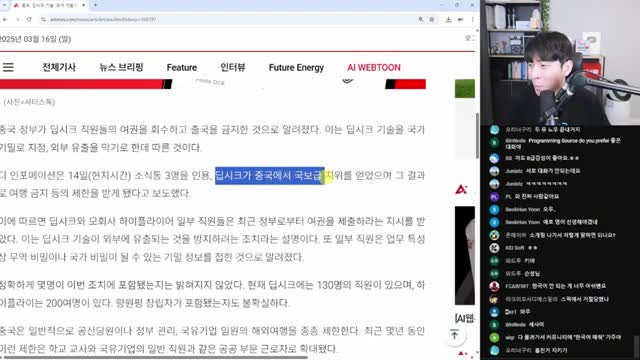
Task: Click chat message '한국어 안 되는 게 너무 아쉬운요'
Action: pyautogui.click(x=569, y=286)
